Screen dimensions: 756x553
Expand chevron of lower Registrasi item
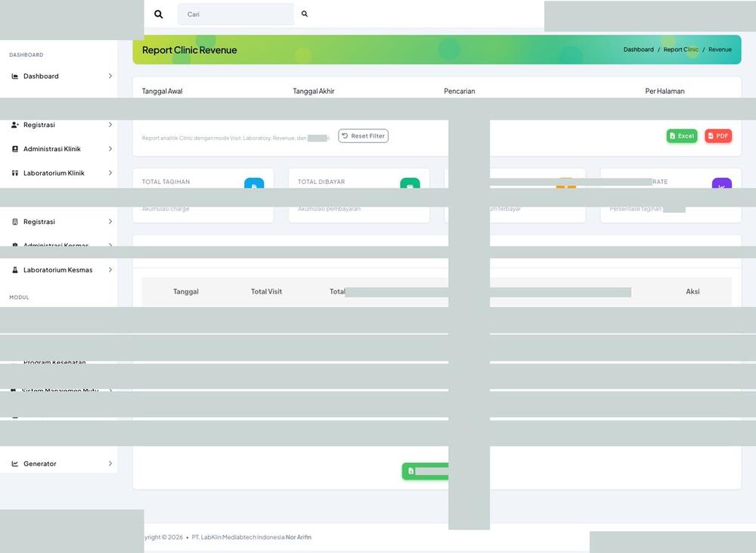(x=110, y=222)
